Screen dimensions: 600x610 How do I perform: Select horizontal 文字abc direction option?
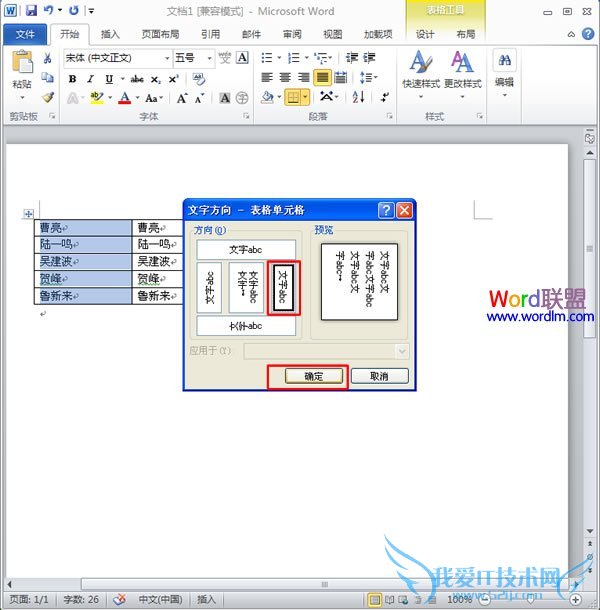[x=246, y=249]
